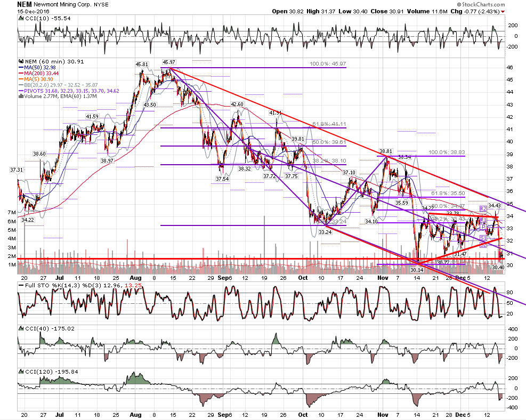Screen dimensions: 526x420
Task: Click the small icon before CCI(40)
Action: point(21,328)
